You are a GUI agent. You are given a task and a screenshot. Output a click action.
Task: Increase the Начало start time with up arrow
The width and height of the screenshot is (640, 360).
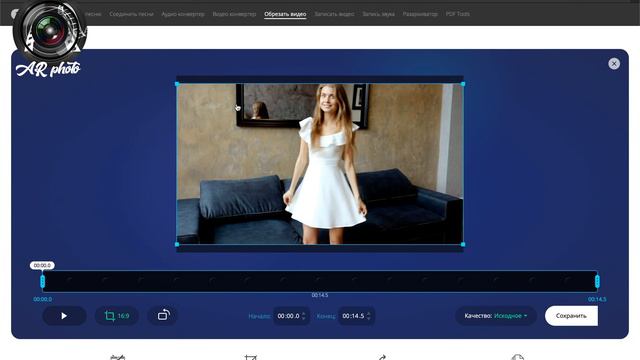coord(303,313)
